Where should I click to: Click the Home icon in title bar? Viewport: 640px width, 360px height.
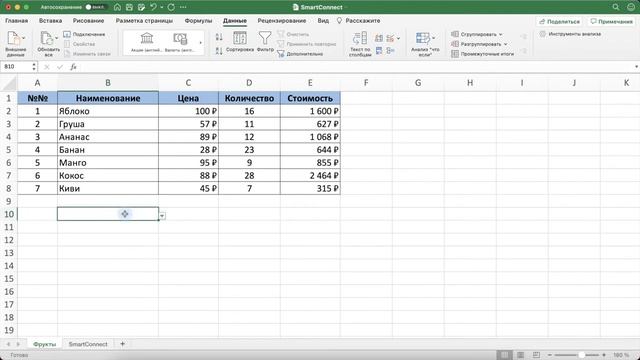pos(117,7)
